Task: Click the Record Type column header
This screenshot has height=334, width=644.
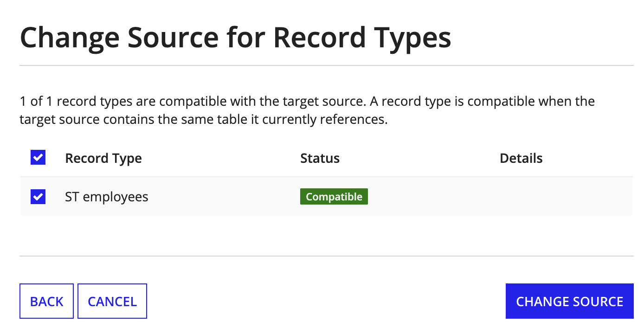Action: pos(103,159)
